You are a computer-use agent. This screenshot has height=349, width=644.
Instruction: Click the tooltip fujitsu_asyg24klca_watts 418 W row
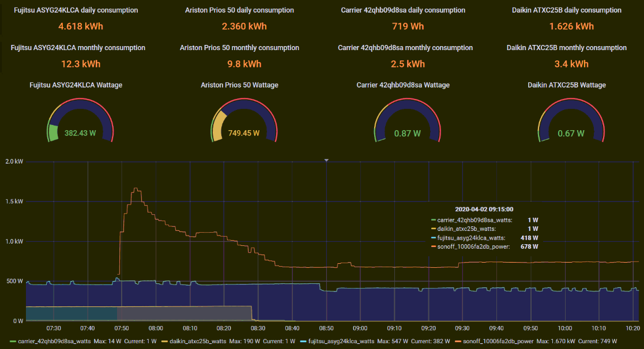485,238
